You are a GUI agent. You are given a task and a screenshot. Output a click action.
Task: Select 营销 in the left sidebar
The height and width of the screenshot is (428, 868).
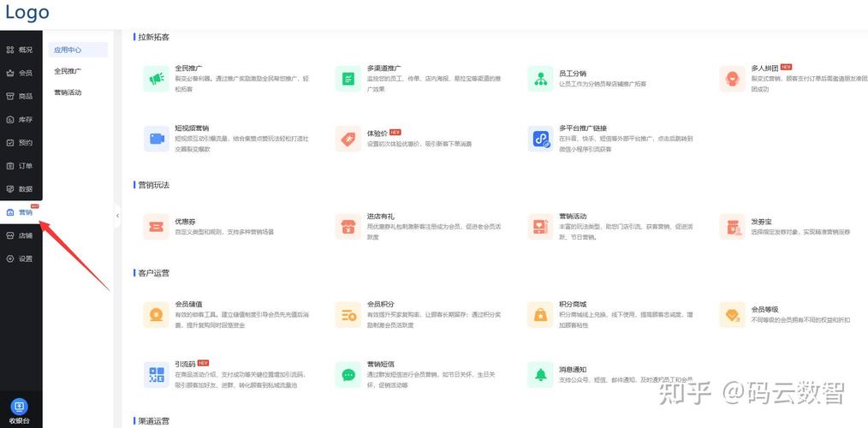(21, 212)
